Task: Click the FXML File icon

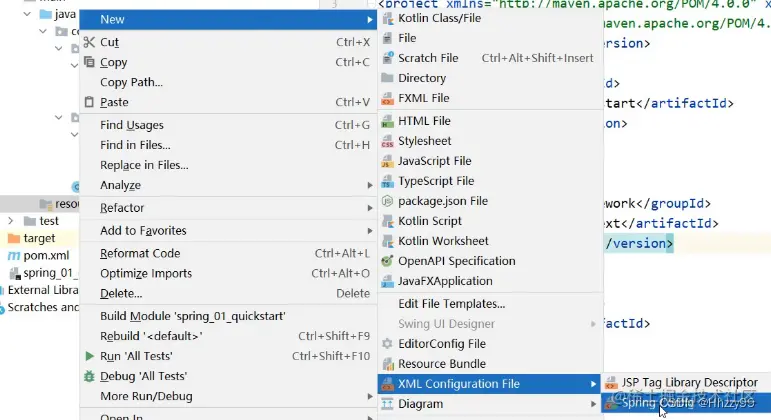Action: pos(387,98)
